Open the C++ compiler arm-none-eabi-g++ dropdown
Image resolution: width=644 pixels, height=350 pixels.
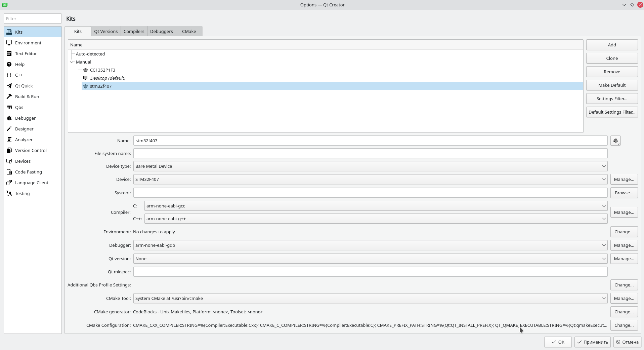[x=376, y=219]
